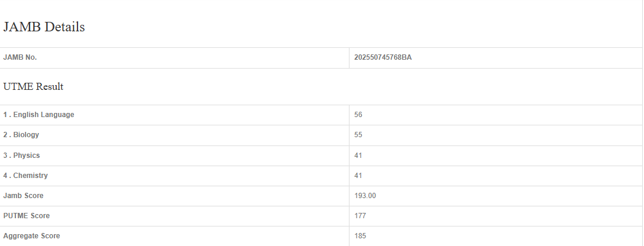
Task: Select the Jamb Score value 193.00
Action: (365, 196)
